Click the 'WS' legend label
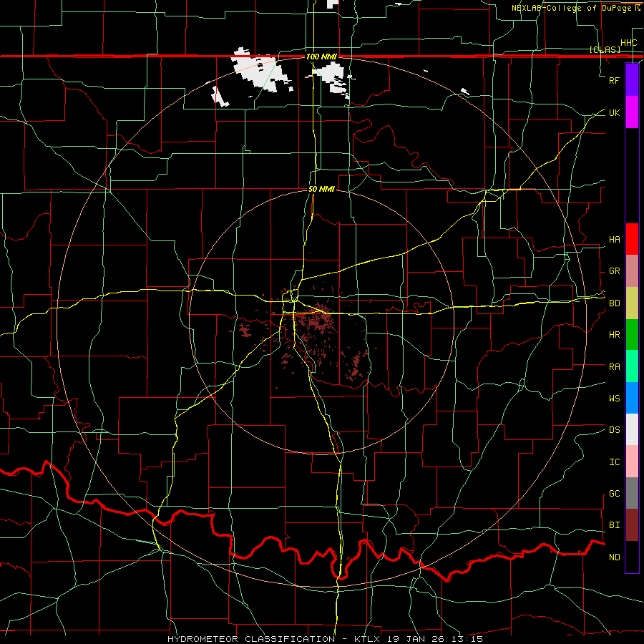644x644 pixels. tap(614, 399)
